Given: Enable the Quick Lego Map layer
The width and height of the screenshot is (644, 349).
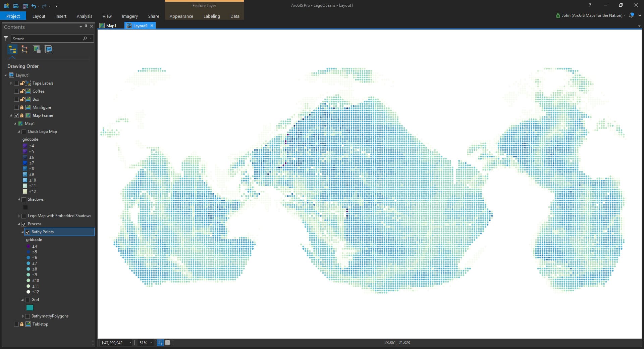Looking at the screenshot, I should (x=24, y=132).
